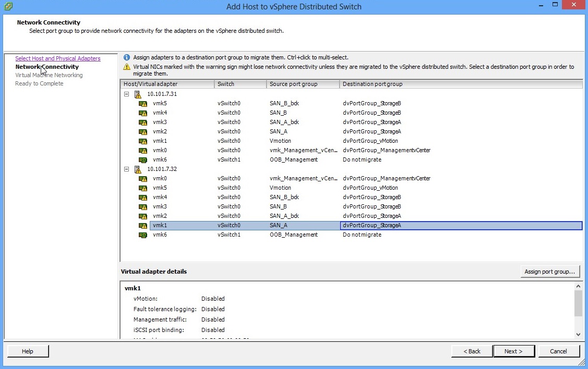Click the host warning icon for 10.101.7.31
The image size is (588, 369).
coord(138,94)
